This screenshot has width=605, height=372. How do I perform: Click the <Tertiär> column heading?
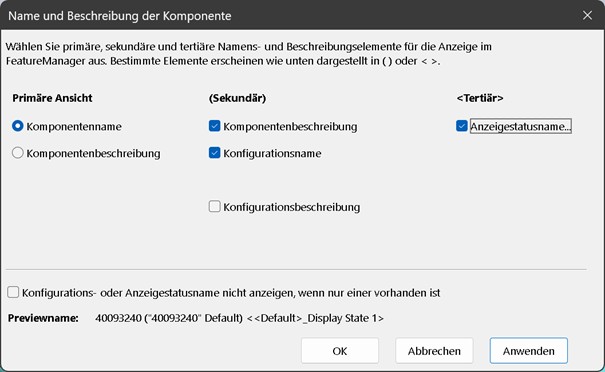tap(480, 98)
